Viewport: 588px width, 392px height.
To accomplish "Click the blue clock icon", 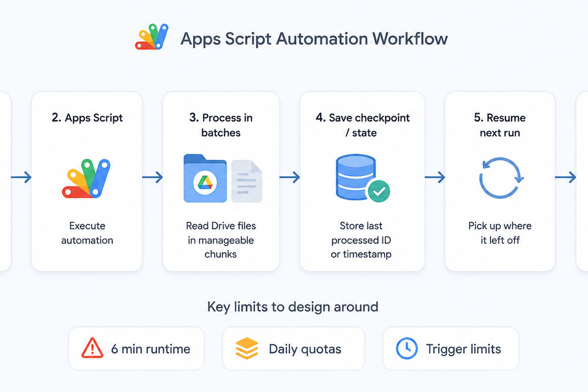I will (407, 349).
